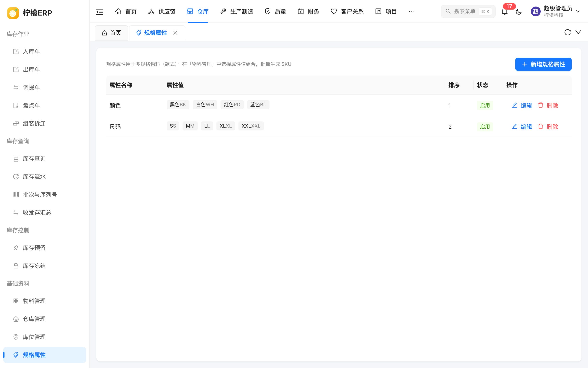Open the 财务 module

[x=308, y=11]
